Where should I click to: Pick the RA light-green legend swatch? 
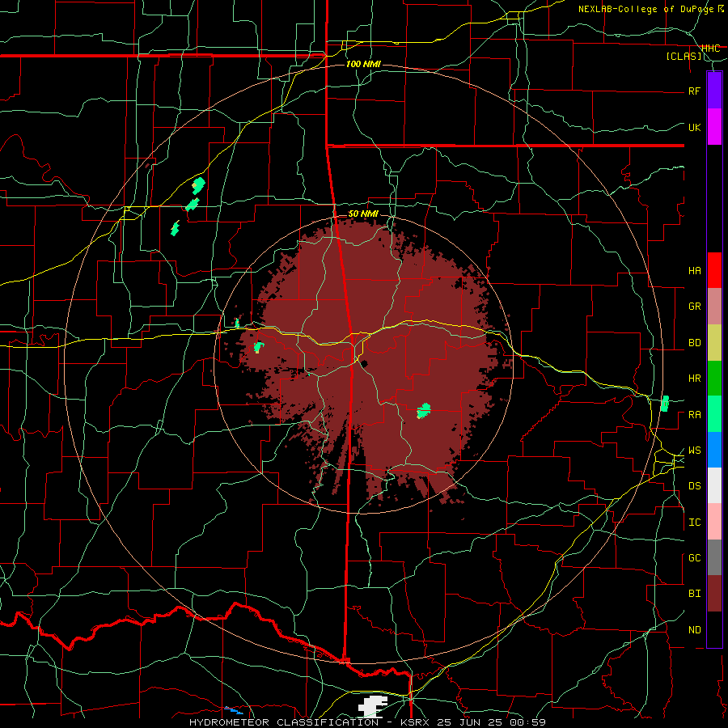pyautogui.click(x=714, y=414)
